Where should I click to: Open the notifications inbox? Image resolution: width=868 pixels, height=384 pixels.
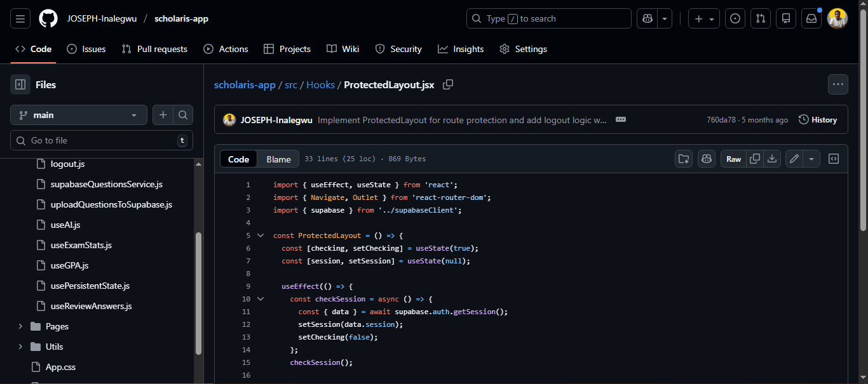[811, 18]
